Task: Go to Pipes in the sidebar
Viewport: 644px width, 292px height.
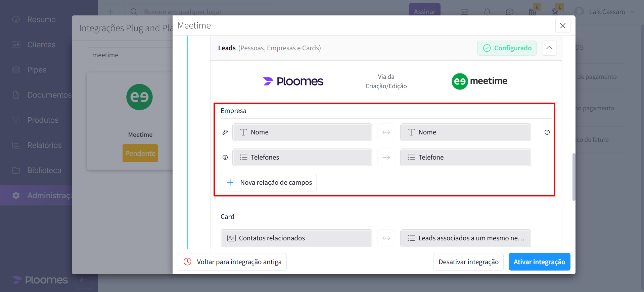Action: 37,70
